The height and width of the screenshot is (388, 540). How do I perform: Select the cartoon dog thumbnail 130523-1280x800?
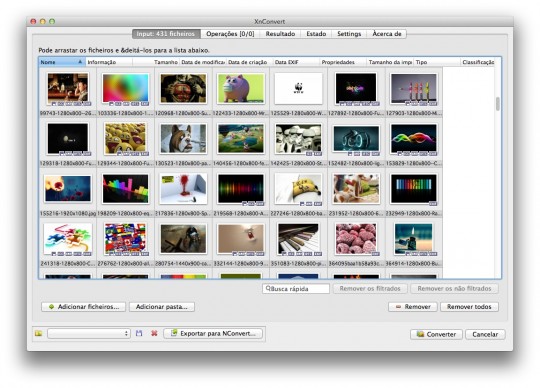(183, 138)
